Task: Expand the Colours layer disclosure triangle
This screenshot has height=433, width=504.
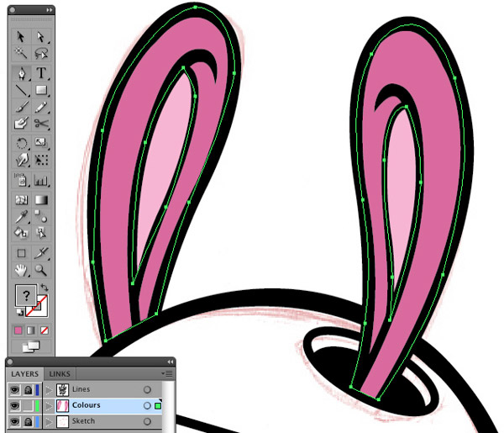Action: pos(49,406)
